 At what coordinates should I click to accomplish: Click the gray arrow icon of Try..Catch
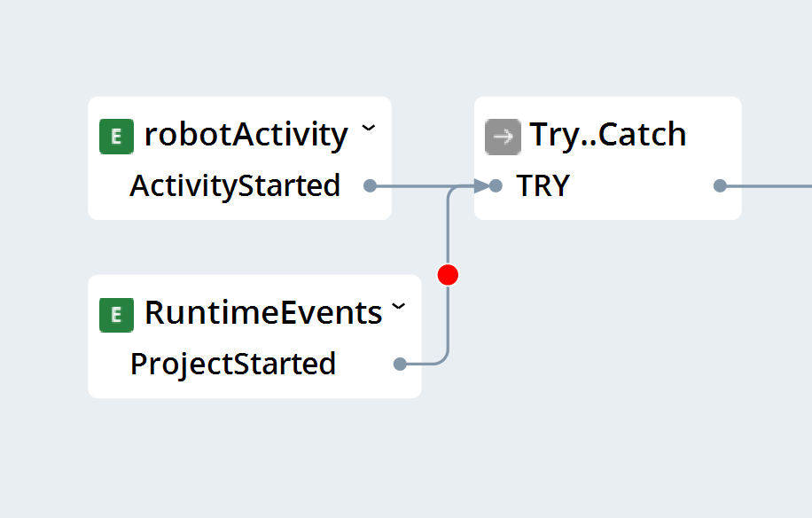click(x=503, y=137)
